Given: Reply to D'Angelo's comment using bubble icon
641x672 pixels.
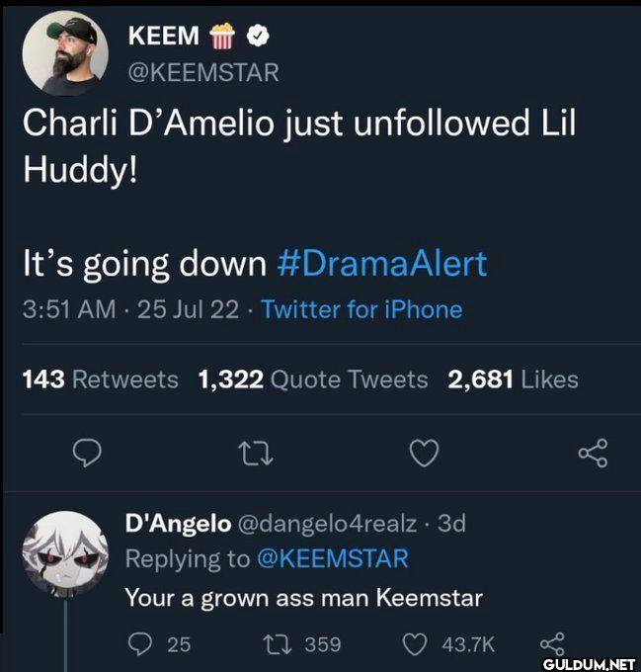Looking at the screenshot, I should coord(142,644).
